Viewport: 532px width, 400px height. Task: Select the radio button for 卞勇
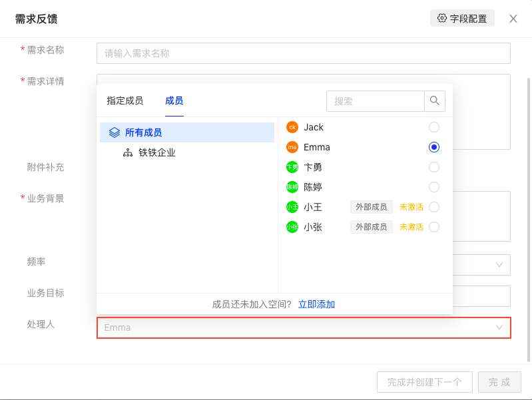(x=434, y=167)
